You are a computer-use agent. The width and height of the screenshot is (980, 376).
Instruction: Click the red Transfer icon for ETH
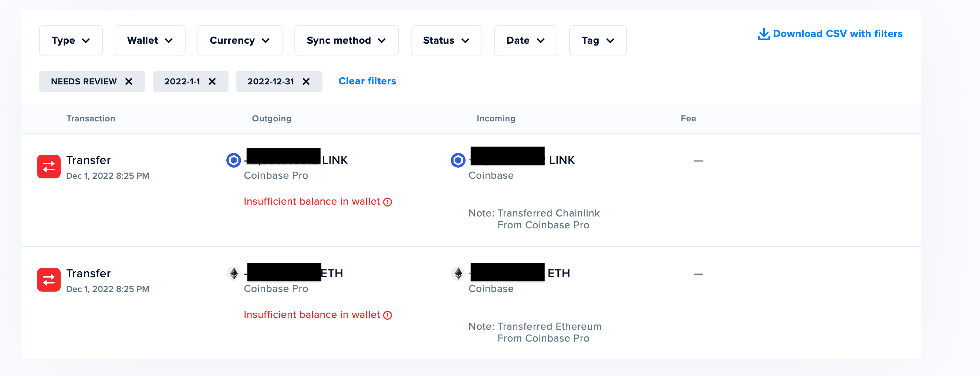coord(49,280)
